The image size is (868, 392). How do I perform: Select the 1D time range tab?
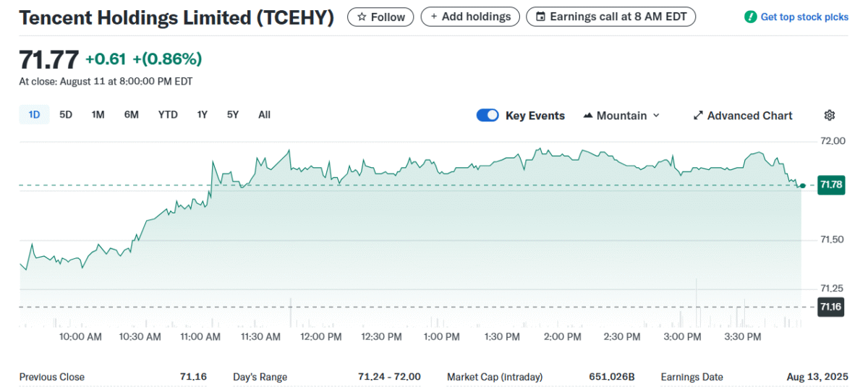pos(34,114)
